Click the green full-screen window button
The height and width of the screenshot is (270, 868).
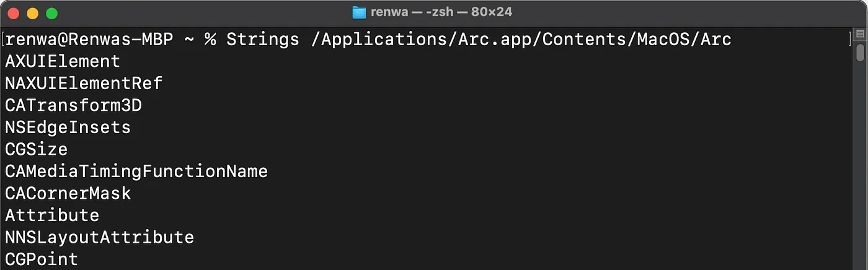click(52, 13)
